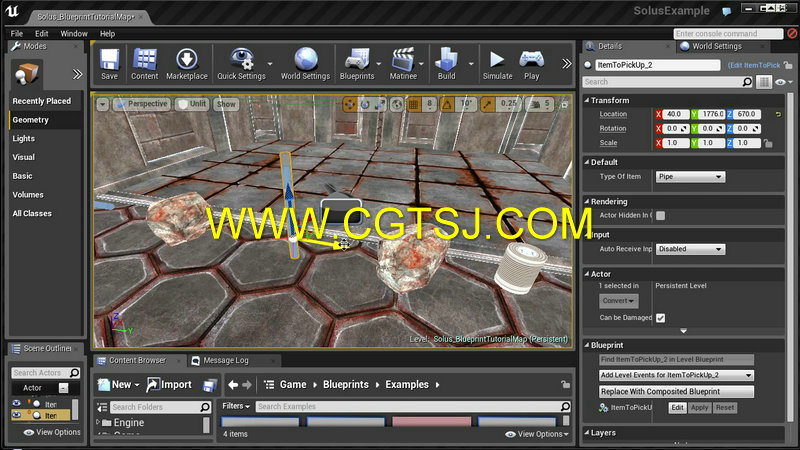
Task: Open the Edit menu
Action: click(x=41, y=34)
